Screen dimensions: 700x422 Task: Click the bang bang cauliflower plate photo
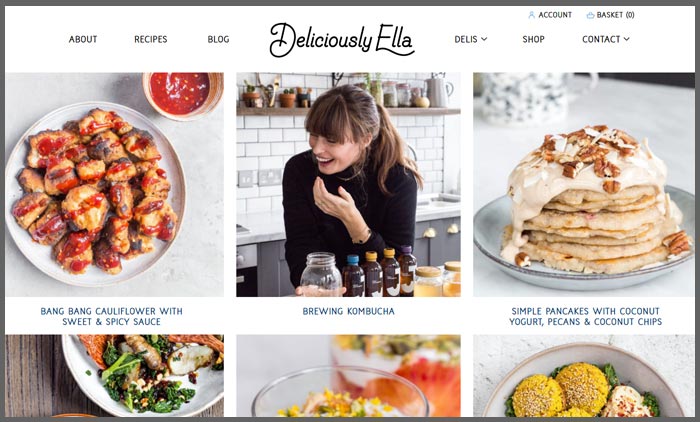coord(114,184)
